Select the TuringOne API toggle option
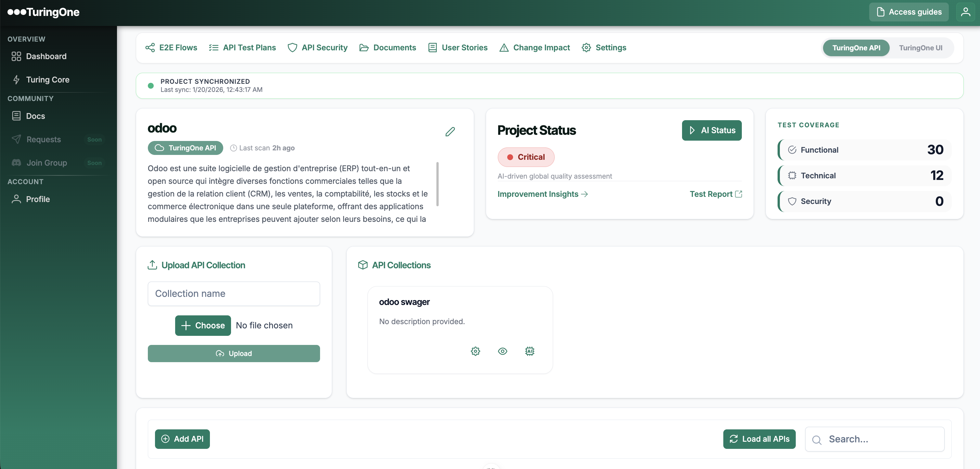 pos(856,48)
